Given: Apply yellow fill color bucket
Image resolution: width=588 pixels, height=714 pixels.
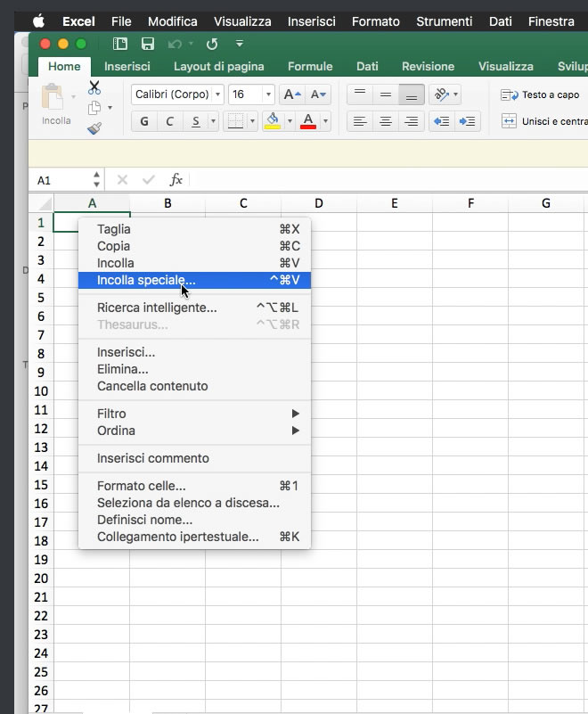Looking at the screenshot, I should pos(273,121).
